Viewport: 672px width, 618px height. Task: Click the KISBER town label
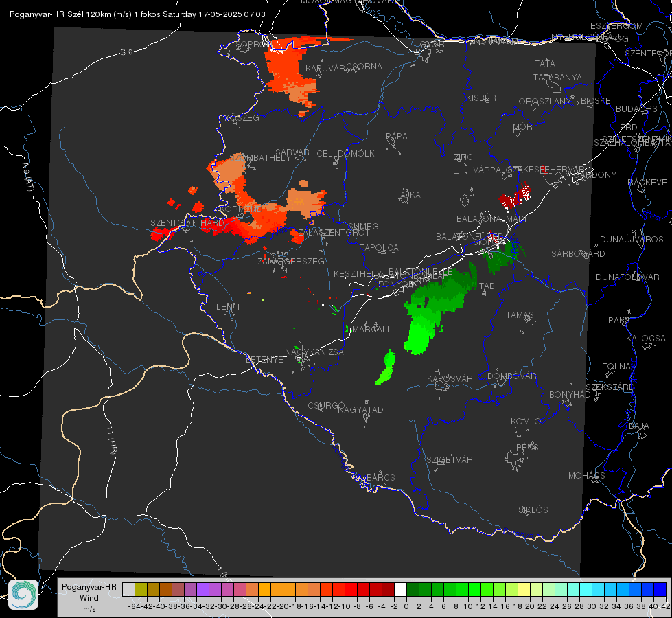481,98
